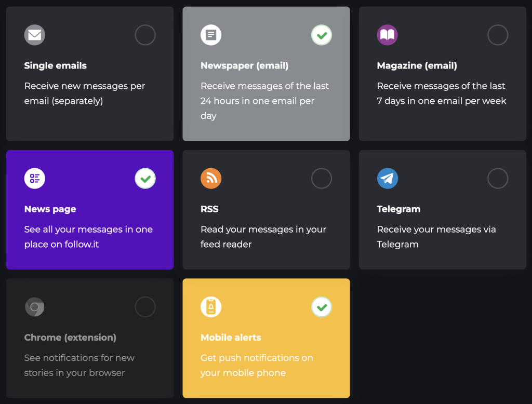This screenshot has height=404, width=532.
Task: Toggle the Chrome (extension) checkbox
Action: 145,307
